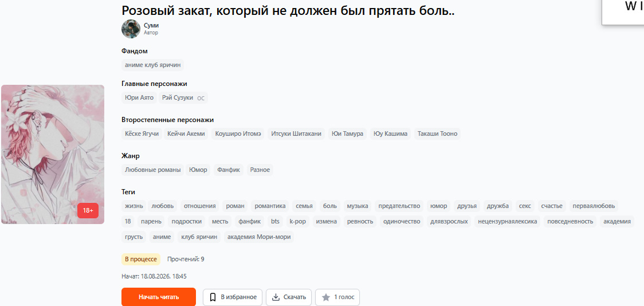The width and height of the screenshot is (644, 306).
Task: Select character chip Итсуки Шитакани
Action: click(296, 134)
